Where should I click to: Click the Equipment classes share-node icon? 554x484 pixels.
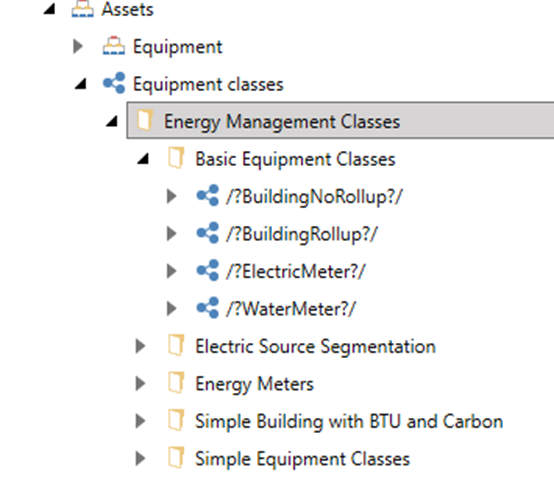click(x=114, y=83)
